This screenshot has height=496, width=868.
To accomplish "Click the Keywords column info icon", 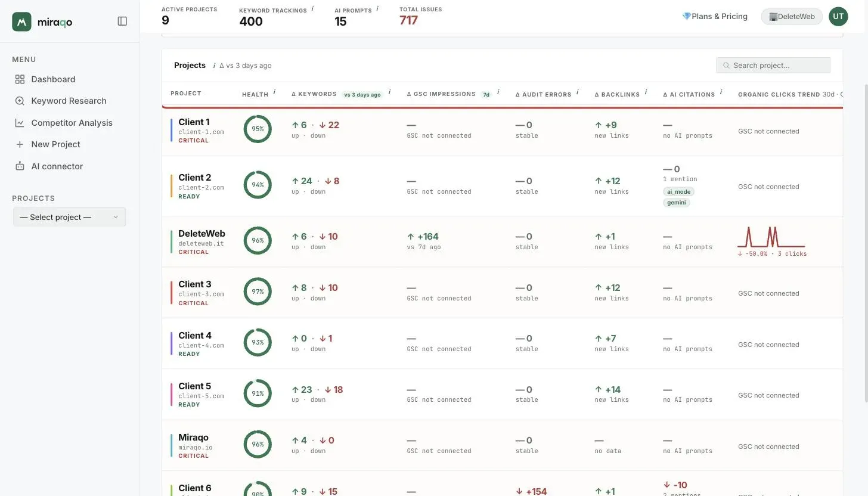I will 389,92.
